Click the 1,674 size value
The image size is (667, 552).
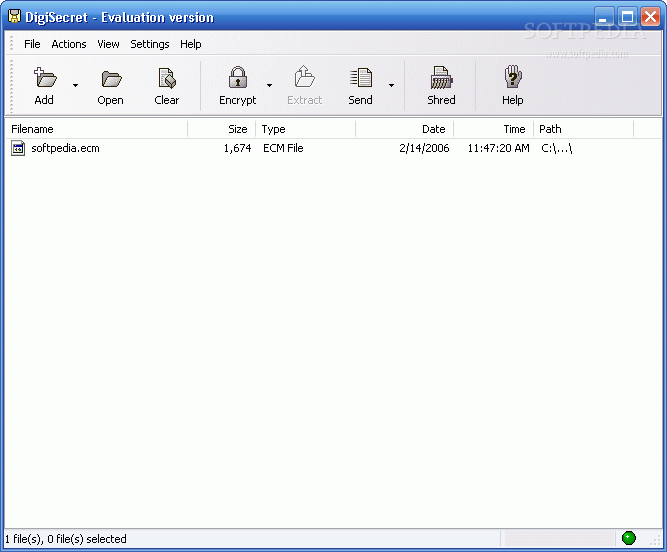237,148
